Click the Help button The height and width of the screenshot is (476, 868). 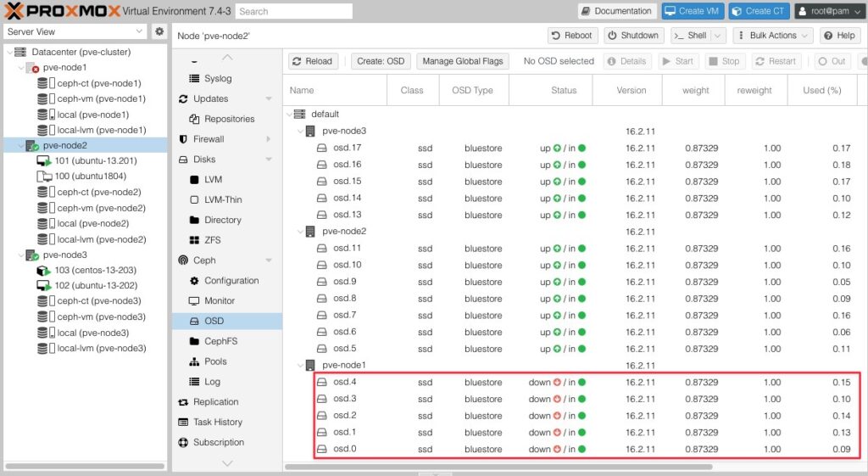point(840,36)
